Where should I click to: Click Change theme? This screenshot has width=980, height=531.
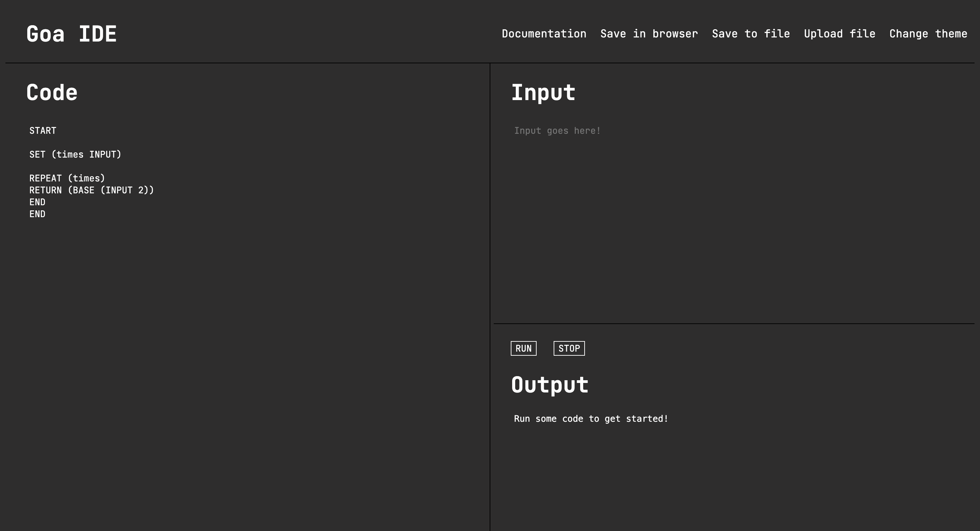[928, 34]
